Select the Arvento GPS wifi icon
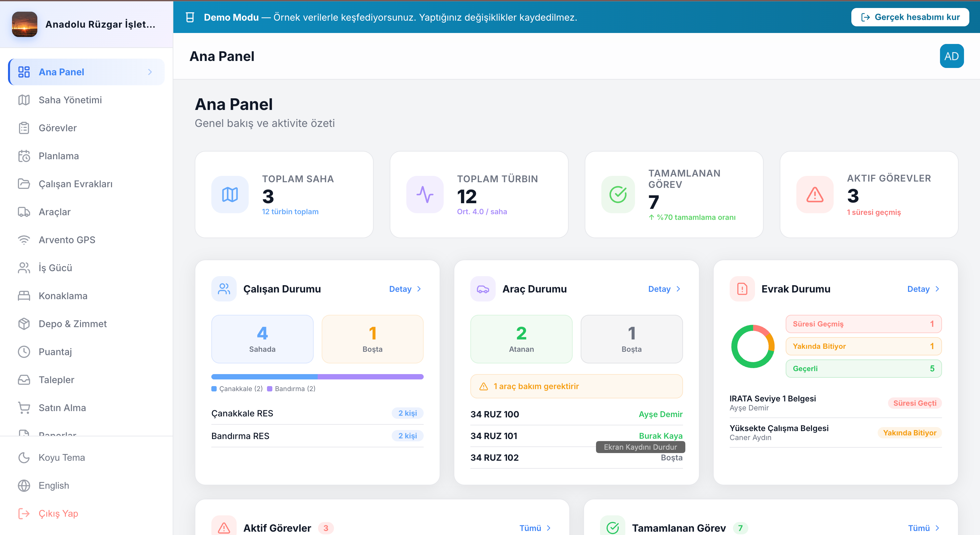 (24, 240)
